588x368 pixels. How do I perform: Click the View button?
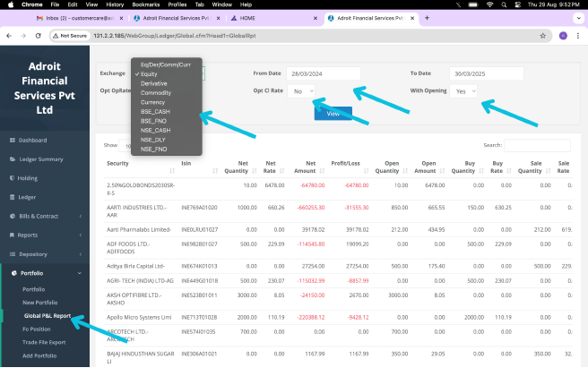pos(333,114)
